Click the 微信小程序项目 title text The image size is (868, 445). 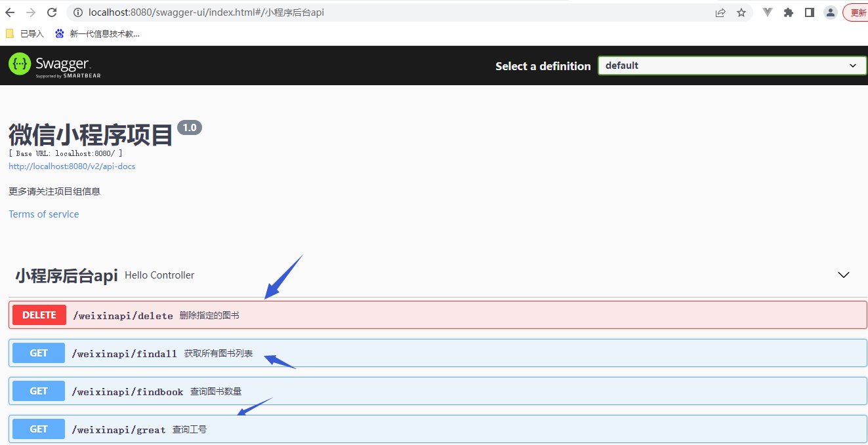coord(91,135)
